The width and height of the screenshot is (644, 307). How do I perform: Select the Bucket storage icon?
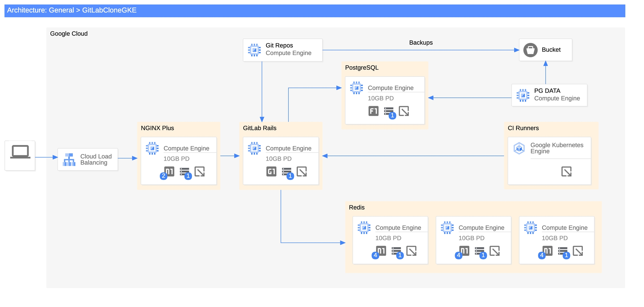(530, 50)
